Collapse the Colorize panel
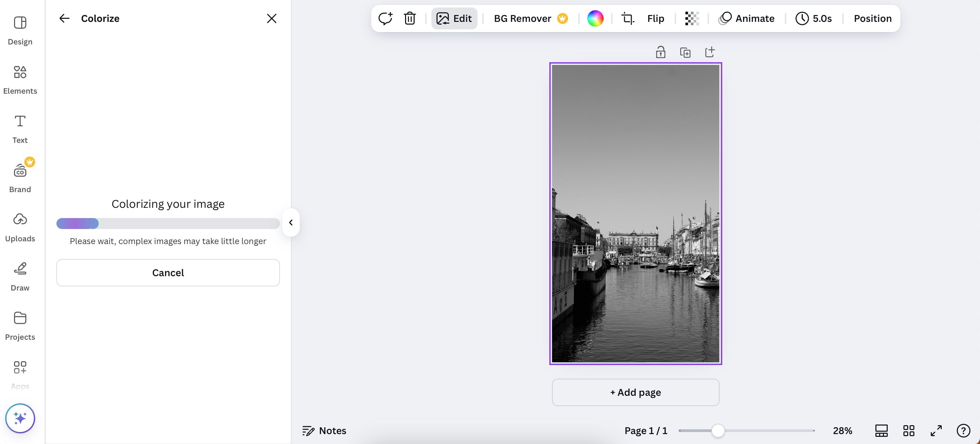This screenshot has height=444, width=980. [x=290, y=223]
